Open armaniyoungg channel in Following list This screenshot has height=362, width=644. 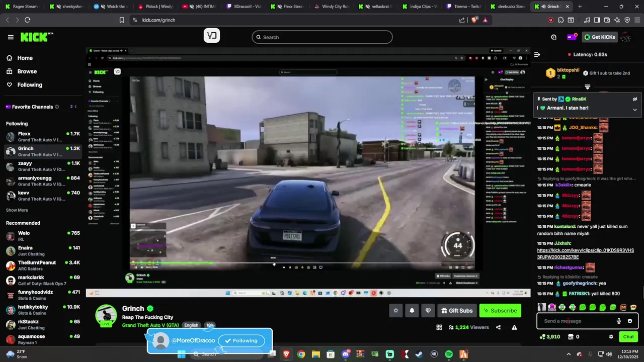point(43,181)
